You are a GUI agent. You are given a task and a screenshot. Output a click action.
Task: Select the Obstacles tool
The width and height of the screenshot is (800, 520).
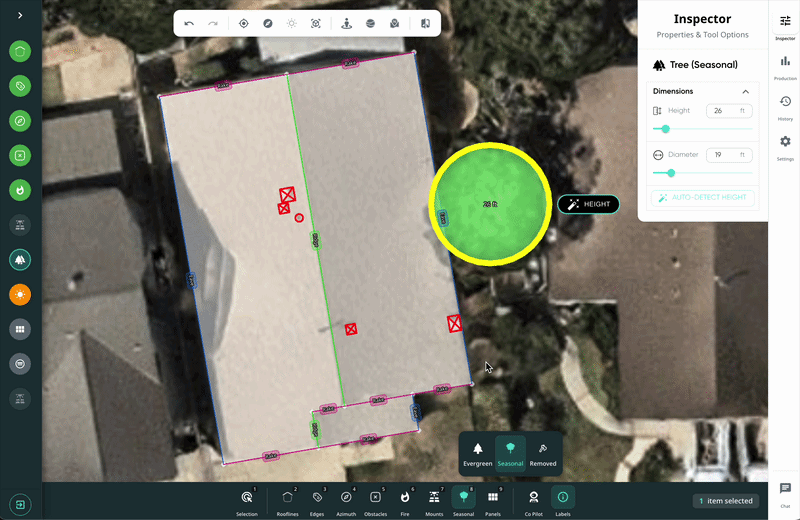(x=375, y=500)
